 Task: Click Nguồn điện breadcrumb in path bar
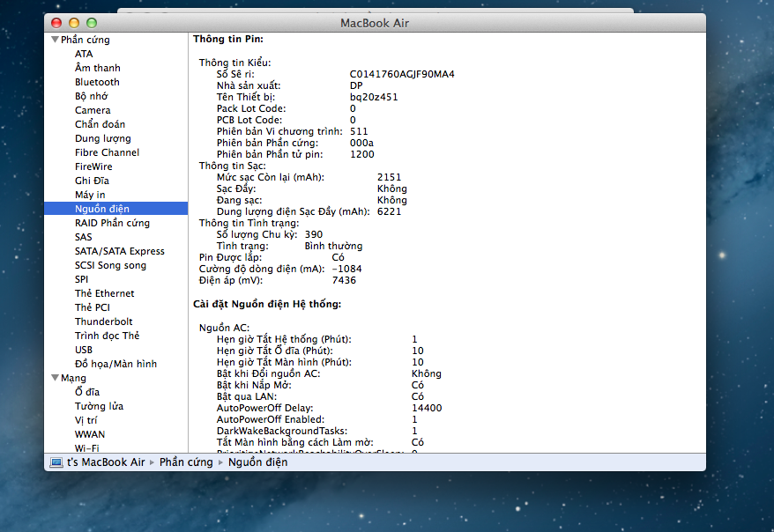(x=257, y=462)
